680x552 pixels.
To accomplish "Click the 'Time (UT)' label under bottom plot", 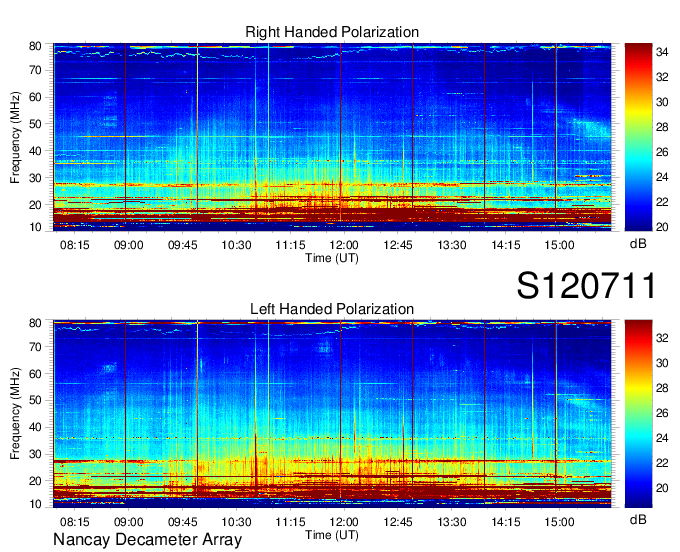I will (332, 535).
